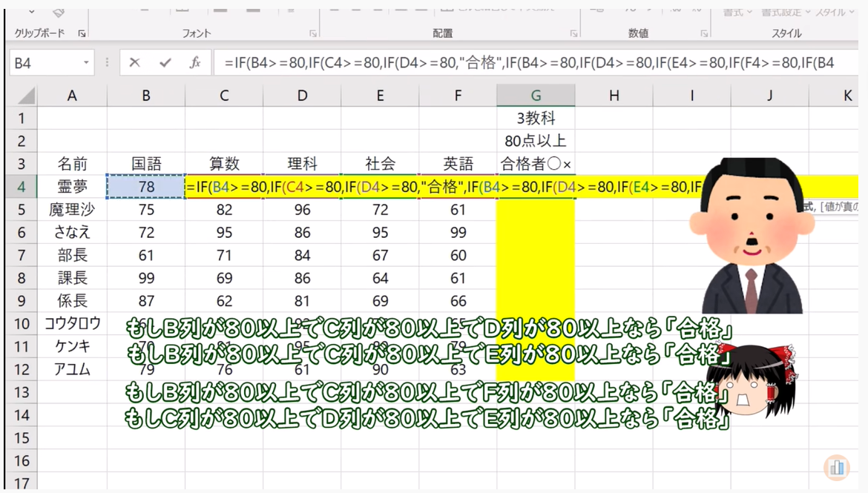The height and width of the screenshot is (493, 868).
Task: Click the Select All corner triangle
Action: (x=26, y=96)
